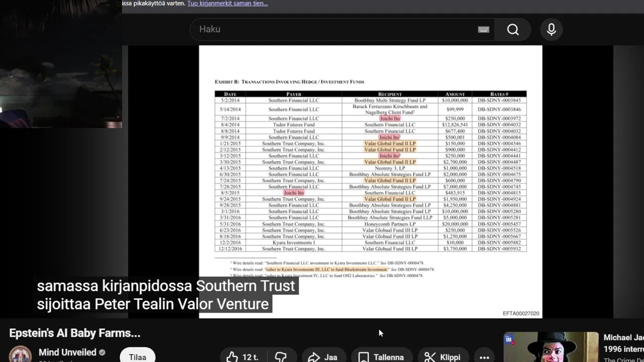Image resolution: width=644 pixels, height=362 pixels.
Task: Click 'Honeycomb Partners LP' recipient cell
Action: pyautogui.click(x=390, y=224)
